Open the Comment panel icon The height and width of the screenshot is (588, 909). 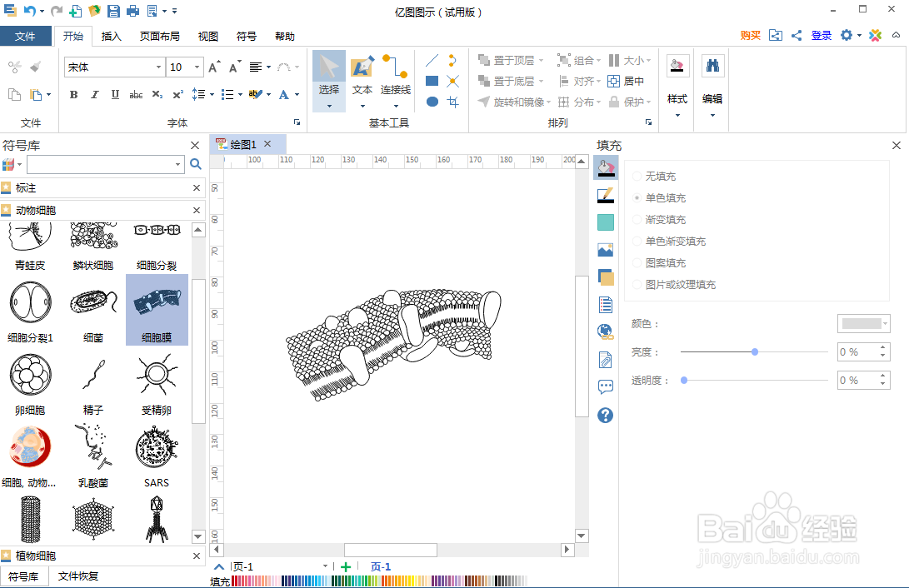pyautogui.click(x=605, y=387)
